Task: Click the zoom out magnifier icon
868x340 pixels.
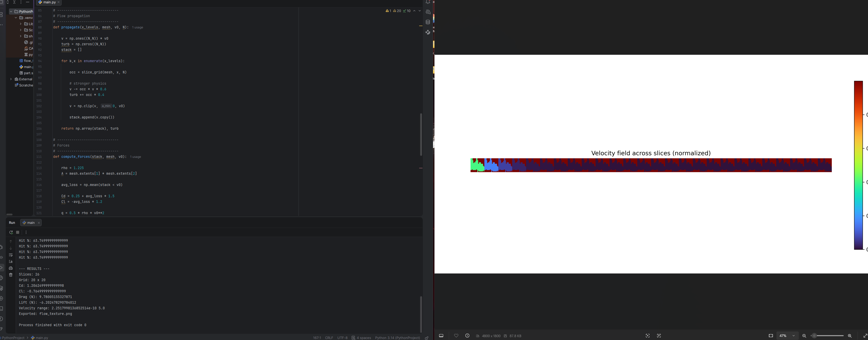Action: tap(804, 336)
